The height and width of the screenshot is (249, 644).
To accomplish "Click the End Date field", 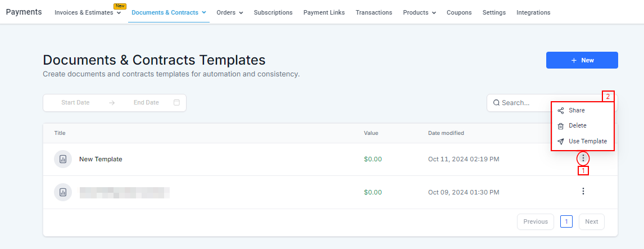I will pyautogui.click(x=146, y=103).
